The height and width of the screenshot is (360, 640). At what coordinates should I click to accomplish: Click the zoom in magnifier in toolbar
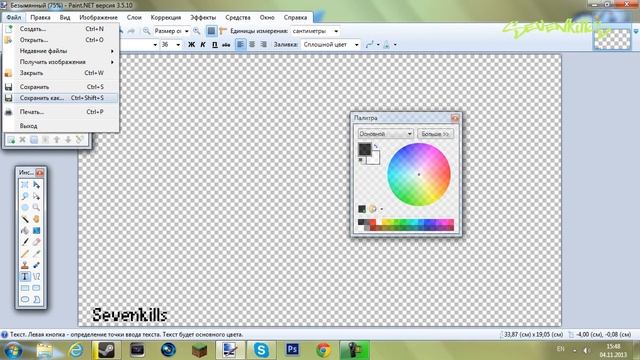tap(197, 31)
